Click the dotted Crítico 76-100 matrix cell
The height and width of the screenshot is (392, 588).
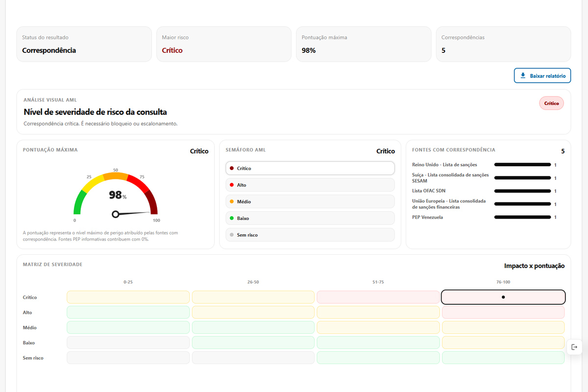tap(503, 297)
